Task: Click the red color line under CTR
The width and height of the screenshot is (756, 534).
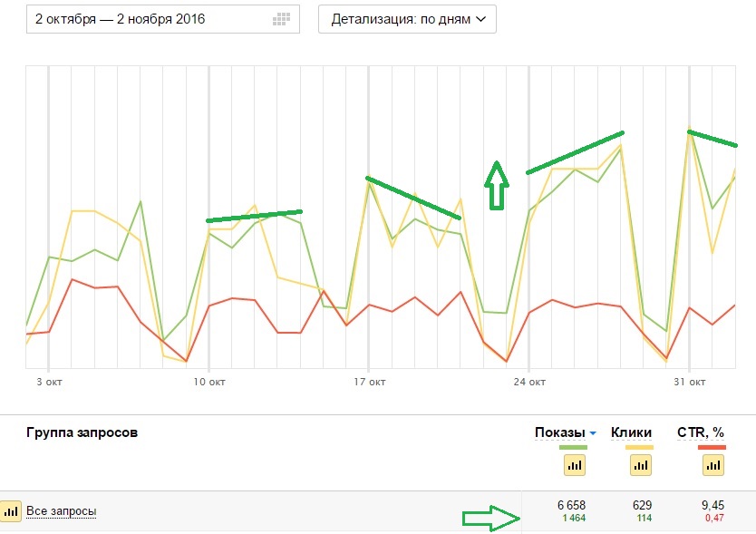Action: [712, 447]
